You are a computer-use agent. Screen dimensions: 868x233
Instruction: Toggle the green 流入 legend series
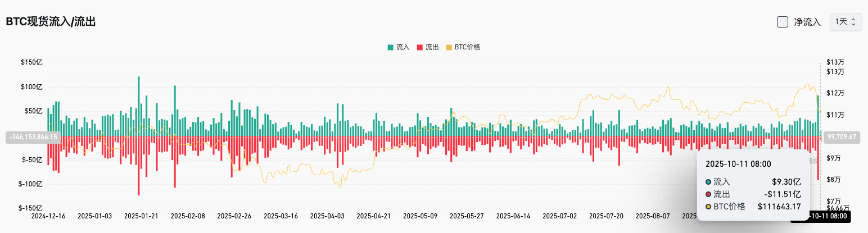[399, 47]
